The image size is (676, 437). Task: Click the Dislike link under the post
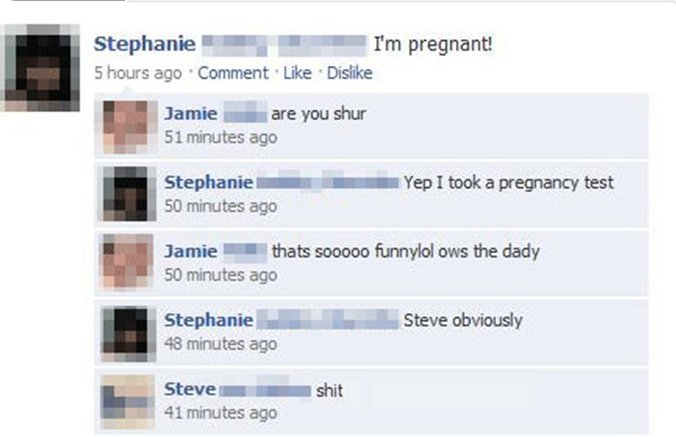click(350, 73)
